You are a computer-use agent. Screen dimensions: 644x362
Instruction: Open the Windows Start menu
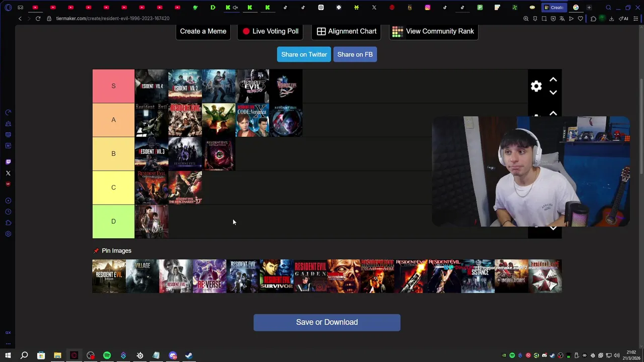pyautogui.click(x=8, y=355)
